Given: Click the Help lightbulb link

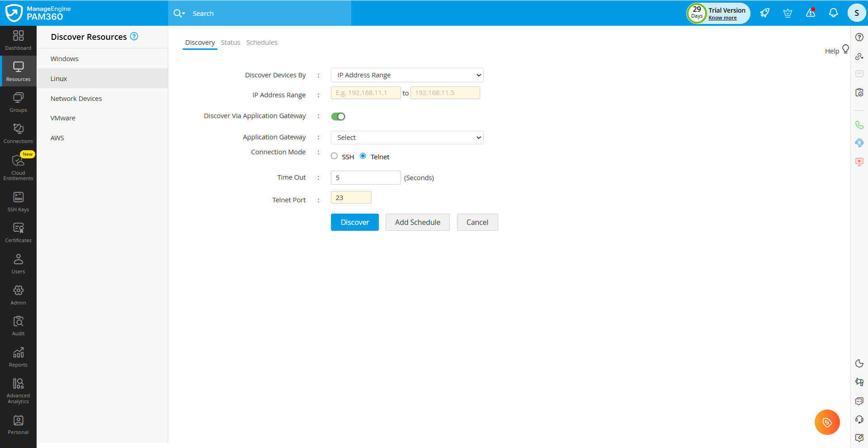Looking at the screenshot, I should click(837, 50).
